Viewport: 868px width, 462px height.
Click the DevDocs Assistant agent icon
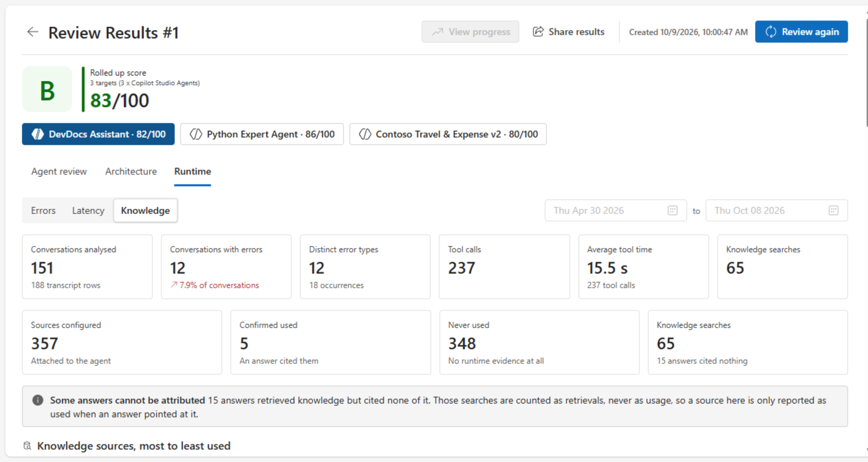[38, 134]
